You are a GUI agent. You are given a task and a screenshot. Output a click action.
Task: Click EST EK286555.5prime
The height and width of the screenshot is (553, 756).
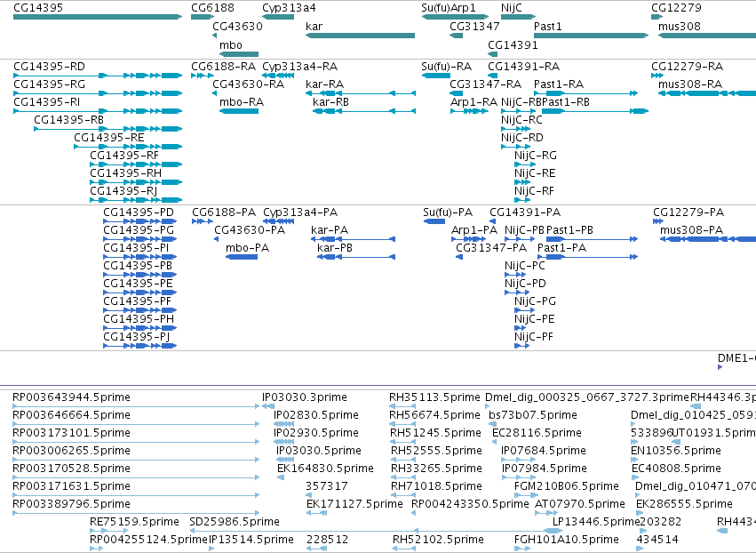coord(640,513)
